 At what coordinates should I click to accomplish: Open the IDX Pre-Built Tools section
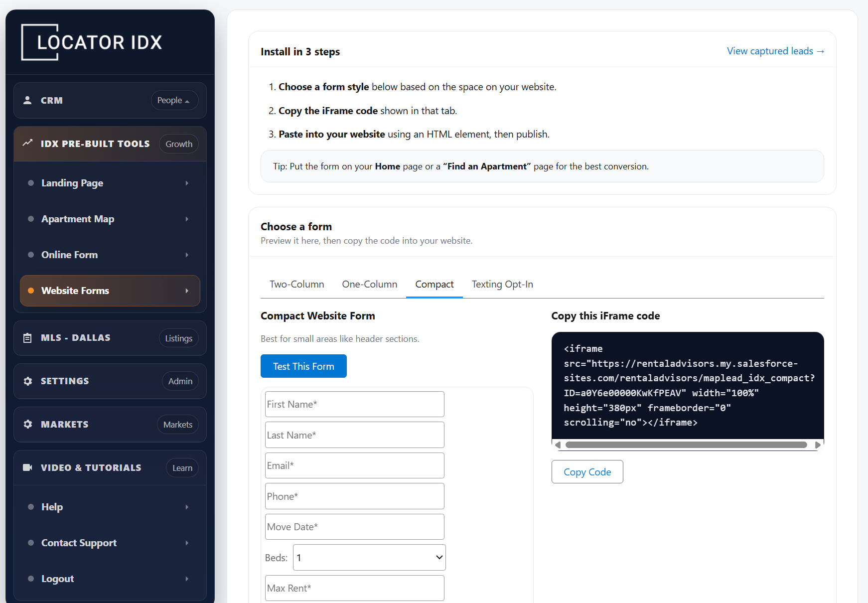coord(110,144)
